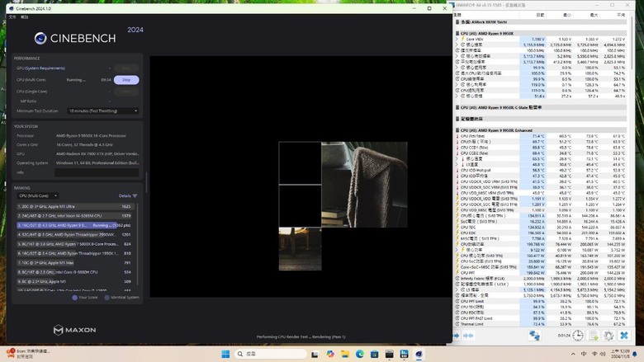The width and height of the screenshot is (644, 362).
Task: Select the Threadripper 1950X ranking row
Action: pyautogui.click(x=74, y=254)
